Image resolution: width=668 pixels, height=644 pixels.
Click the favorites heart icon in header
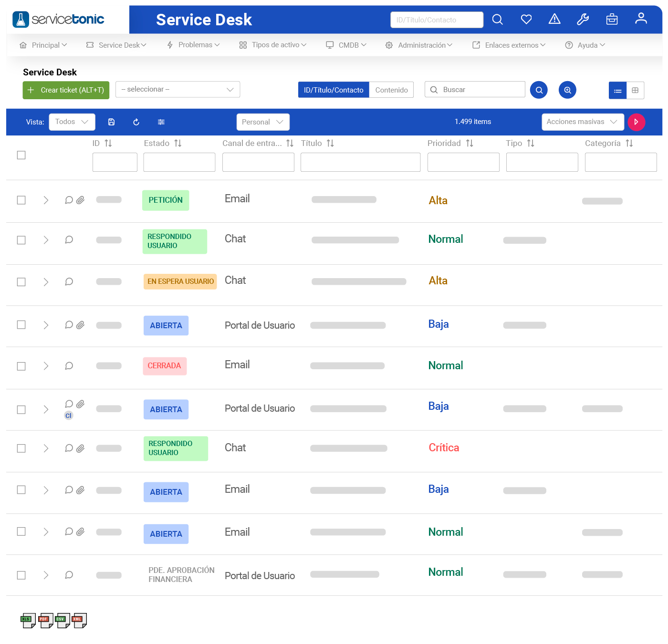pos(526,19)
